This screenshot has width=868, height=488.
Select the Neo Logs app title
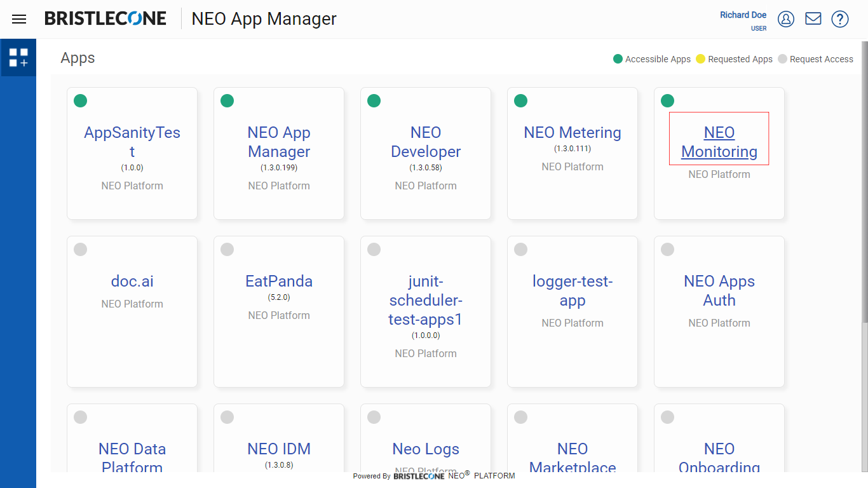pyautogui.click(x=426, y=449)
